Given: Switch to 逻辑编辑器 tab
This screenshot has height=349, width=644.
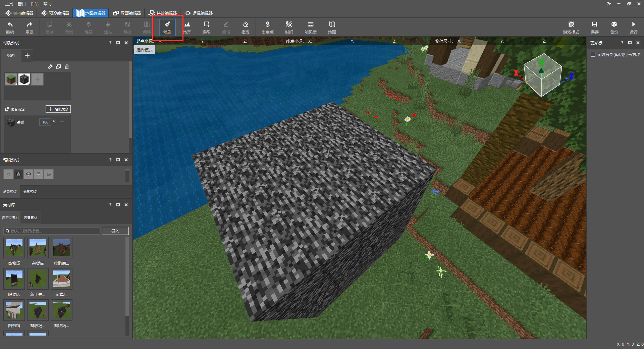Looking at the screenshot, I should point(199,13).
